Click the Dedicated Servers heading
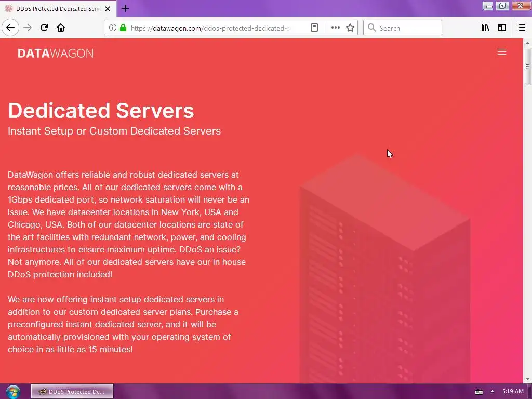This screenshot has width=532, height=399. point(101,111)
